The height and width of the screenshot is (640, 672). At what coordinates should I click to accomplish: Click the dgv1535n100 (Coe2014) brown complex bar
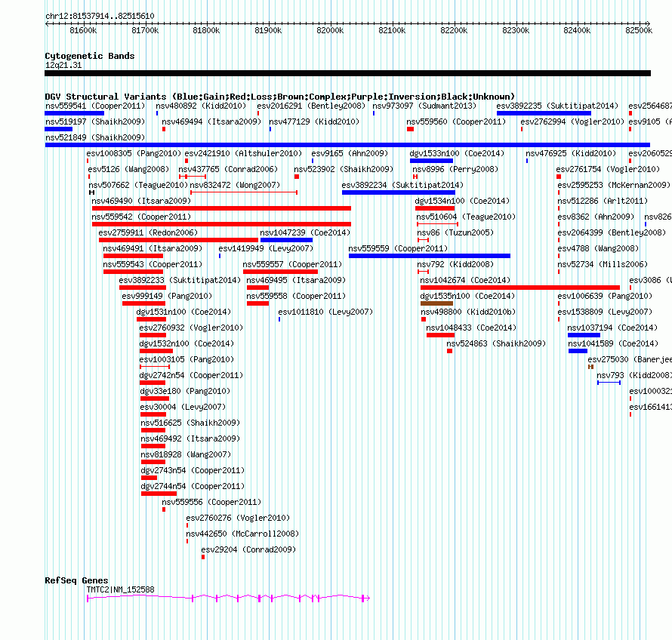(436, 303)
